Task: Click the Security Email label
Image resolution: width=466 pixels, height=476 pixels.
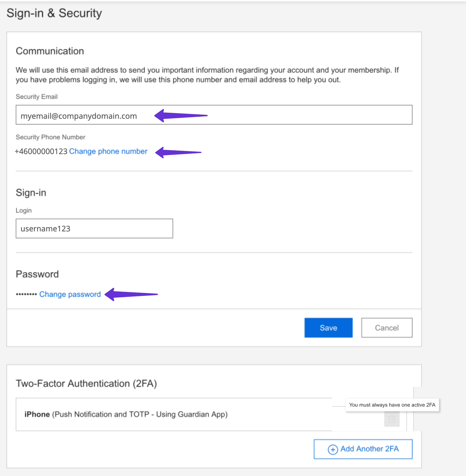Action: pyautogui.click(x=37, y=97)
